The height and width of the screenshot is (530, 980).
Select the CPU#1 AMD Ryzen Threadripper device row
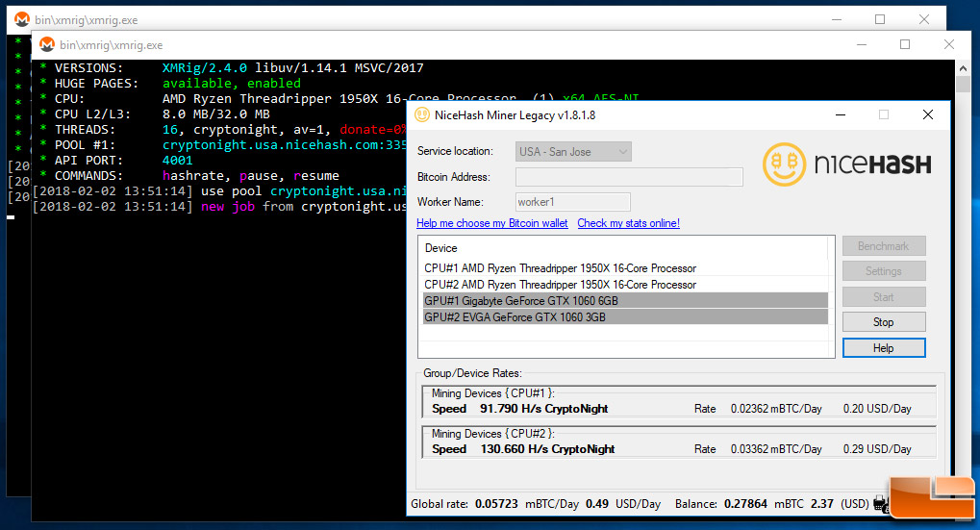click(625, 268)
